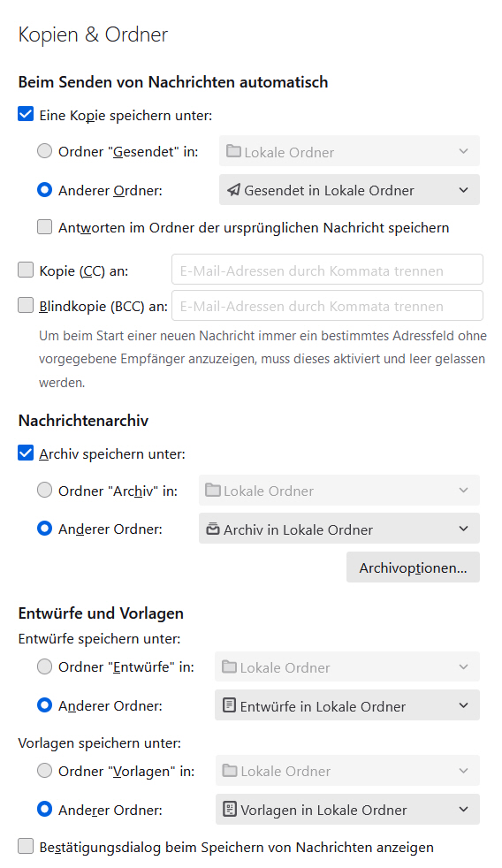Screen dimensions: 502x868
Task: Select Ordner "Archiv" in radio option
Action: pyautogui.click(x=45, y=491)
